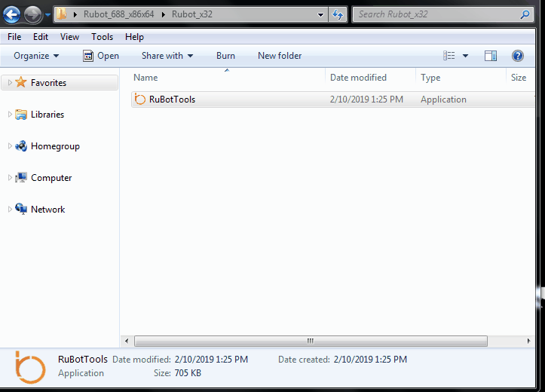Click the 2/10/2019 1:25 PM cell in list

pyautogui.click(x=366, y=100)
